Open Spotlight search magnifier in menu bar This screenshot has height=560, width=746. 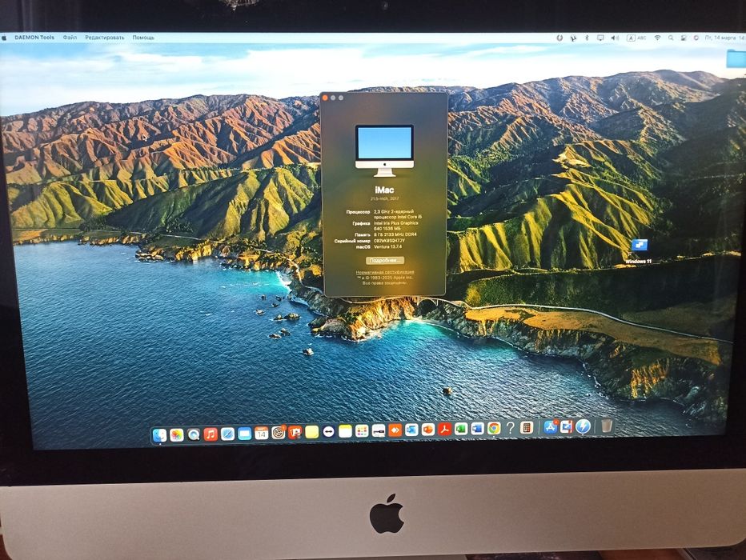click(x=670, y=38)
